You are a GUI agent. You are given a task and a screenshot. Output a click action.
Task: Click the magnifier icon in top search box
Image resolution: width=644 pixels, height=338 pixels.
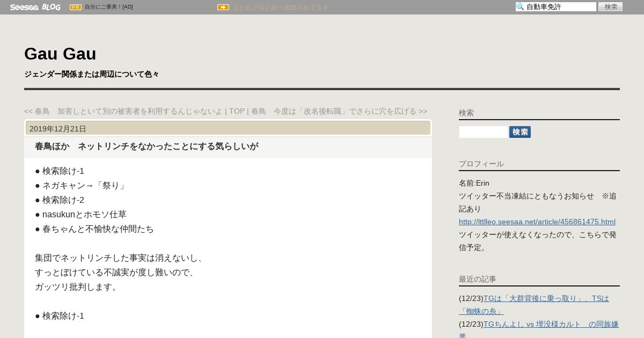coord(520,7)
